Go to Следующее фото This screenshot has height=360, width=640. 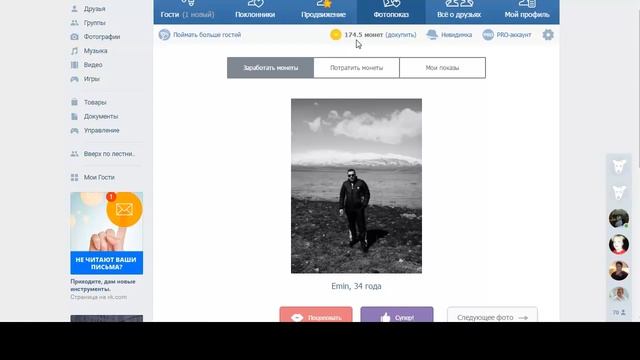(492, 315)
